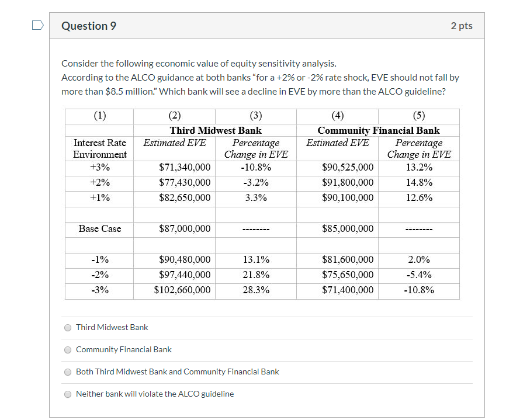
Task: Select the Community Financial Bank radio button
Action: click(x=68, y=349)
